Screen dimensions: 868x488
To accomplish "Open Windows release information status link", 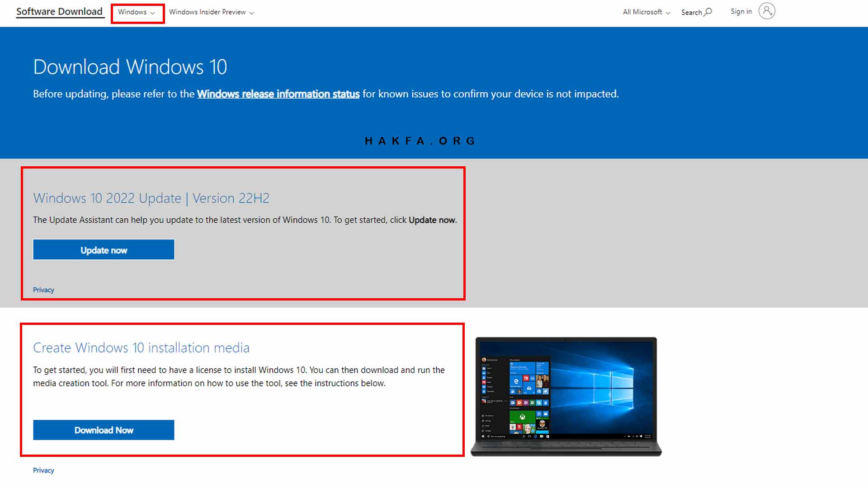I will tap(278, 94).
